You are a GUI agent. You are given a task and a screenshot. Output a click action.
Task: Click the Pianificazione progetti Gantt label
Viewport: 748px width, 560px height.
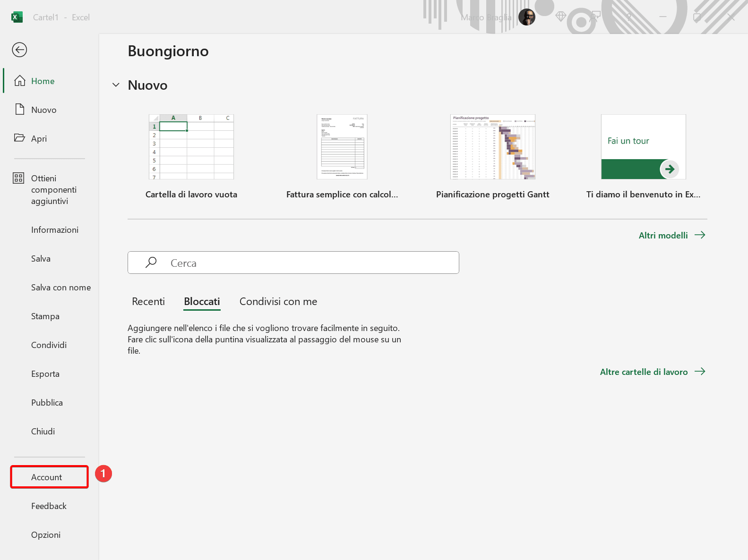(x=493, y=195)
